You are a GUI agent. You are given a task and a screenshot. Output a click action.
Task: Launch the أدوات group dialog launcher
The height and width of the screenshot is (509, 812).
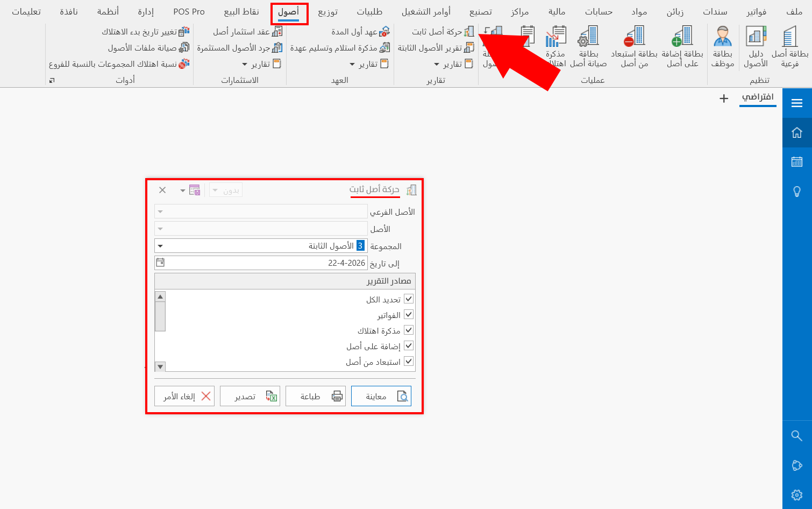coord(52,80)
